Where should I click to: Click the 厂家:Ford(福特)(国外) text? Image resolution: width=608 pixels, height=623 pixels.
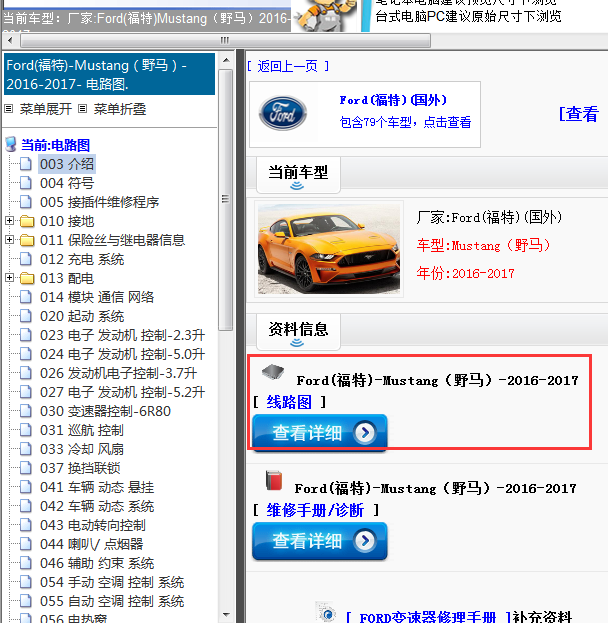(490, 217)
